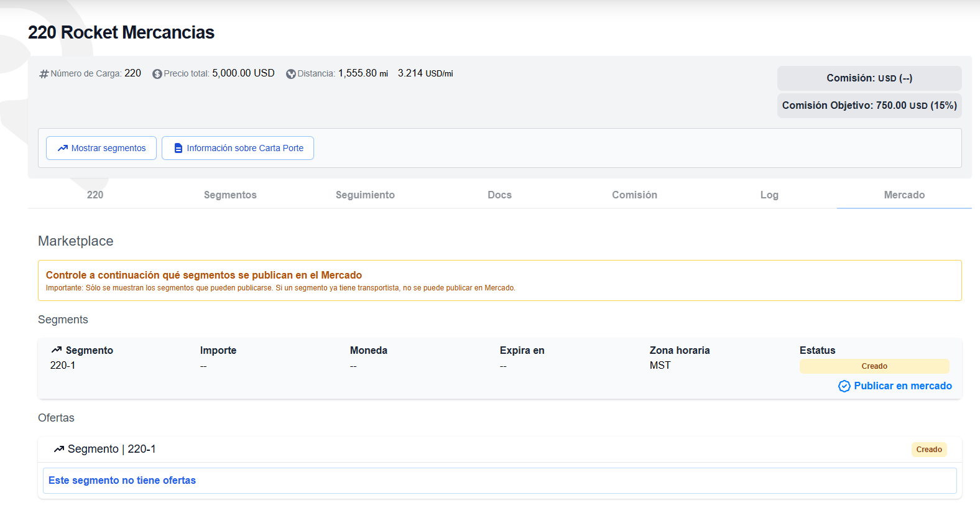Click the Creado badge in Ofertas section

tap(929, 450)
